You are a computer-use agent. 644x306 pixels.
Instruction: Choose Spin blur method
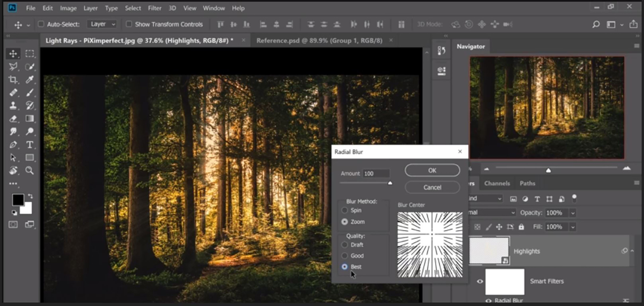coord(345,210)
